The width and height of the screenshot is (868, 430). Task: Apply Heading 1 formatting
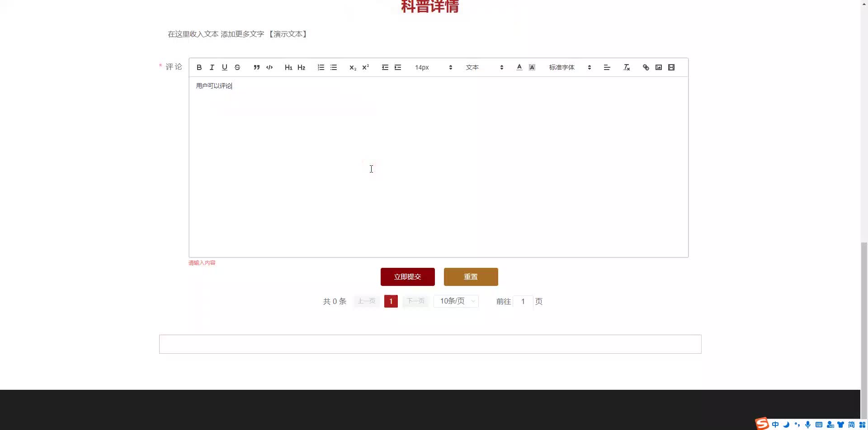pos(288,67)
